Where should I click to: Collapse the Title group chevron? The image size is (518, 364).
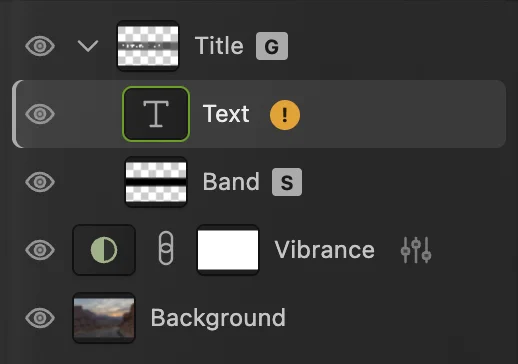[88, 46]
